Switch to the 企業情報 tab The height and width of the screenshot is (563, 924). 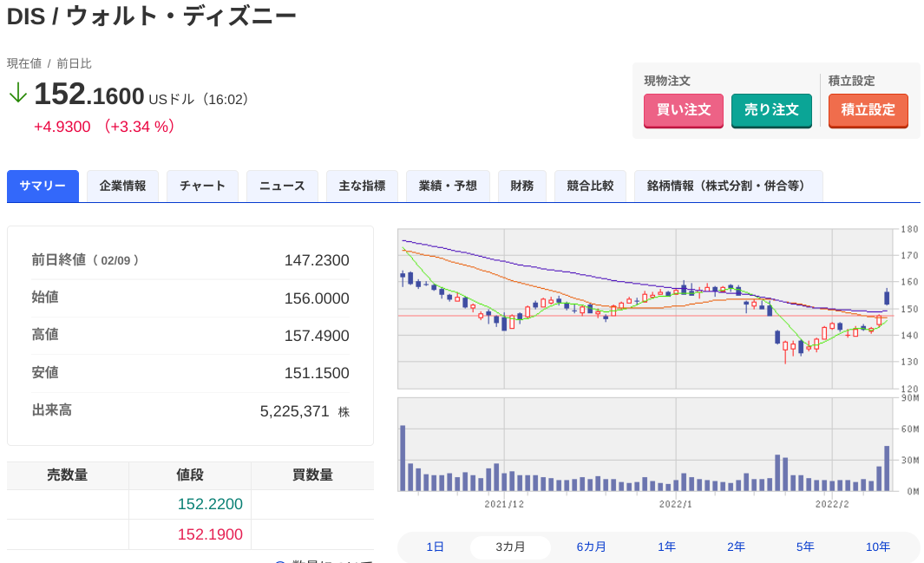(122, 187)
